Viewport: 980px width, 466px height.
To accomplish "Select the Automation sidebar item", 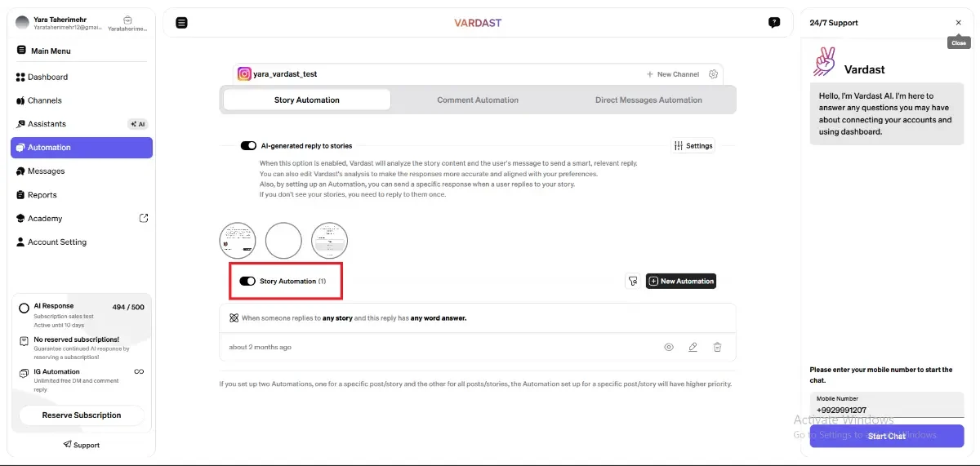I will (x=82, y=148).
